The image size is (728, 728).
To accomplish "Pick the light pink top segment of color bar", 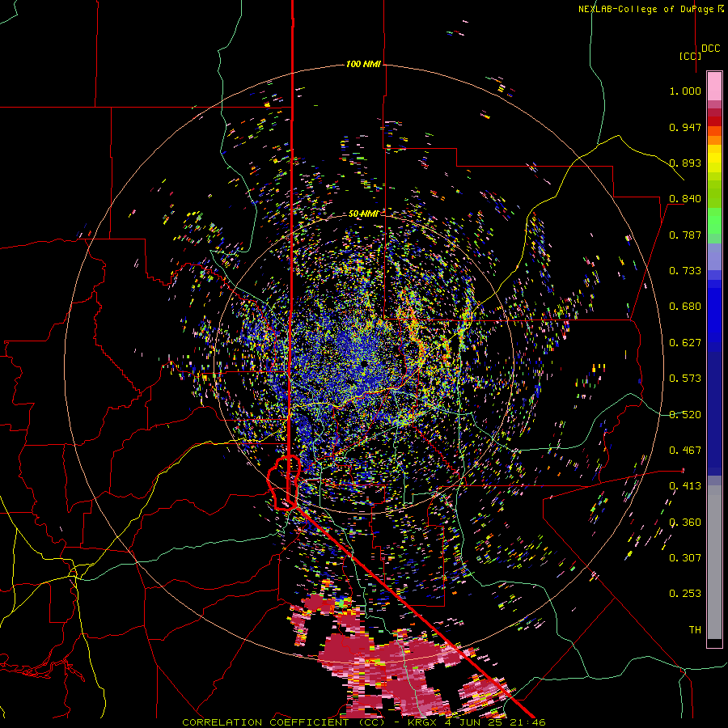I will pyautogui.click(x=714, y=86).
